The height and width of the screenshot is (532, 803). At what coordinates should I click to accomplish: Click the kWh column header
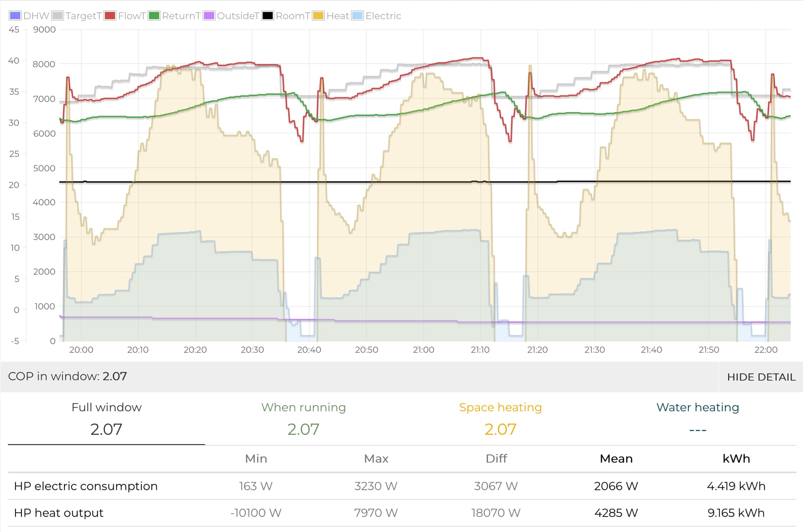[x=736, y=459]
